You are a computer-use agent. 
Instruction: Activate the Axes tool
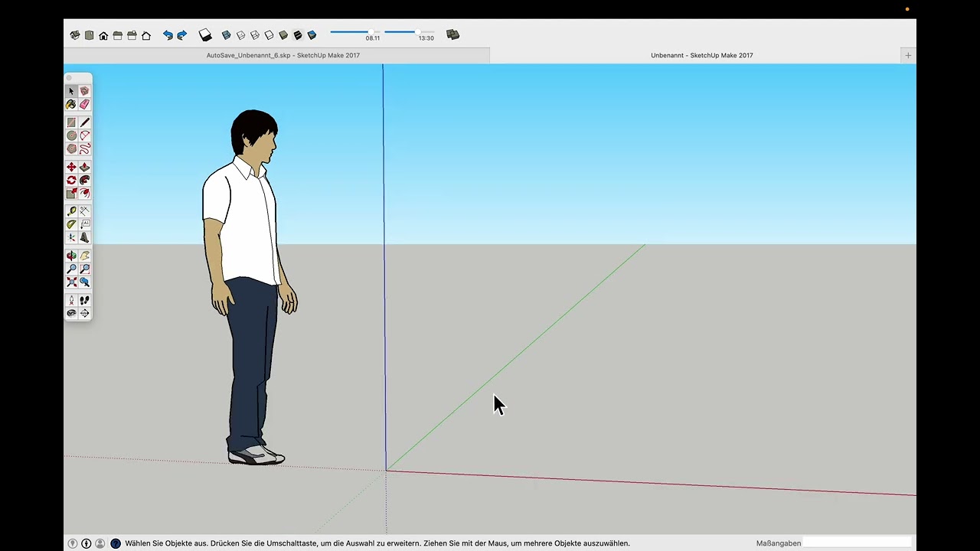point(71,237)
